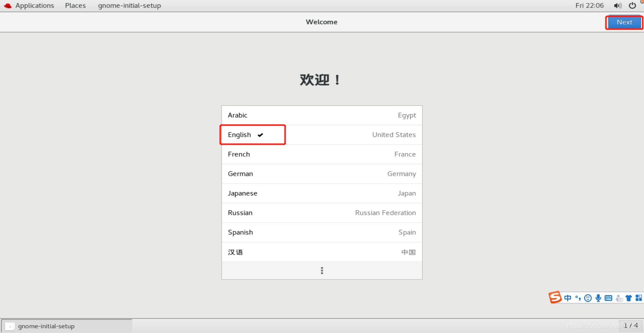The height and width of the screenshot is (333, 644).
Task: Open the skin shirt icon
Action: click(x=629, y=298)
